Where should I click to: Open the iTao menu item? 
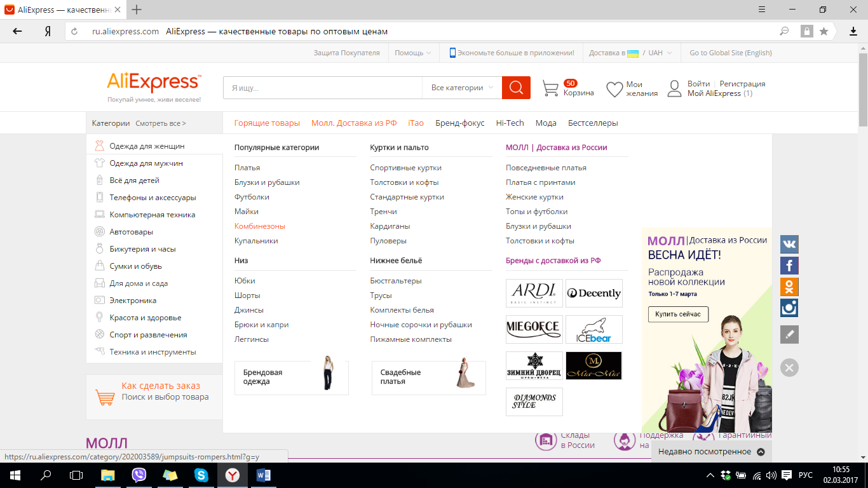pyautogui.click(x=416, y=123)
